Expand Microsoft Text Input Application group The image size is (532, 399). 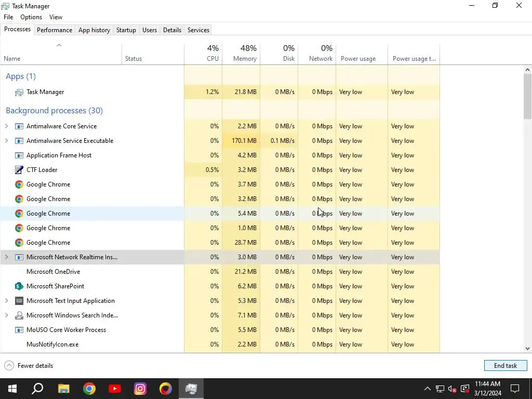[x=6, y=301]
